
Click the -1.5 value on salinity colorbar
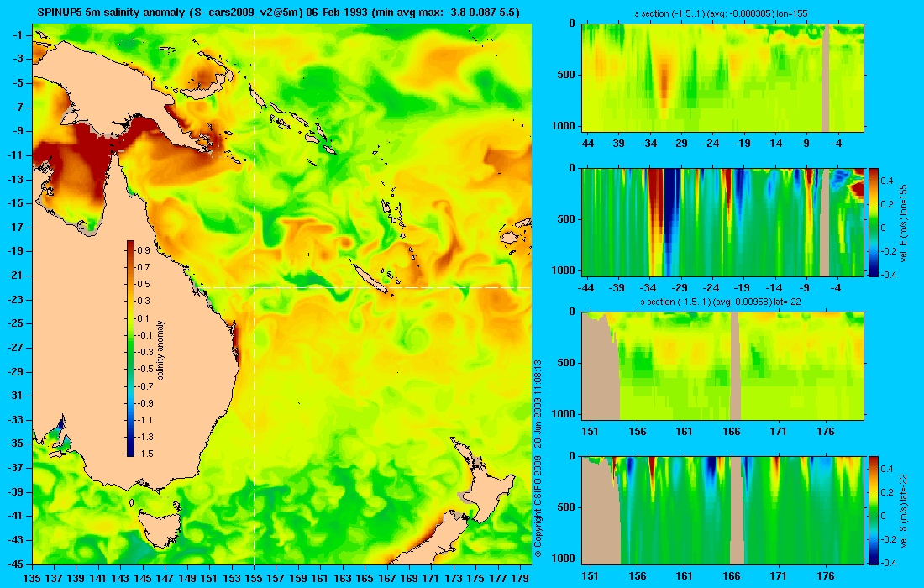(145, 454)
